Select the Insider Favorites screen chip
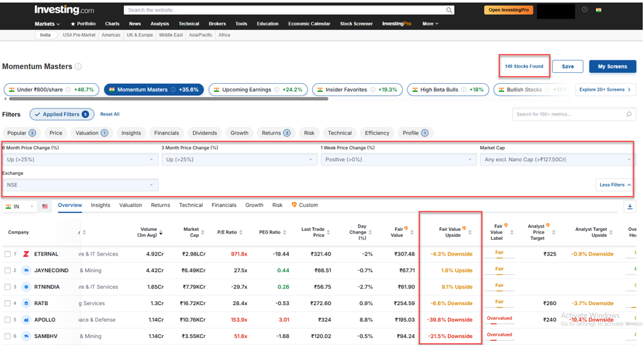Screen dimensions: 644x354 point(357,89)
